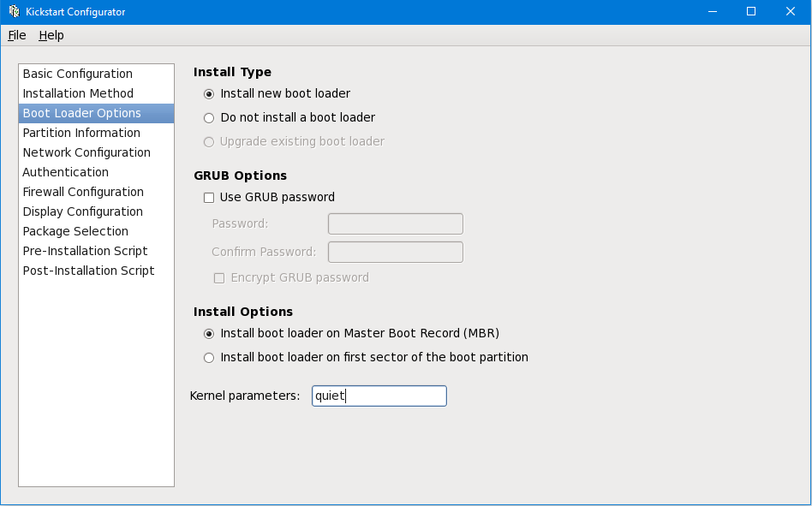Select Partition Information in sidebar
The width and height of the screenshot is (812, 506).
click(x=81, y=134)
